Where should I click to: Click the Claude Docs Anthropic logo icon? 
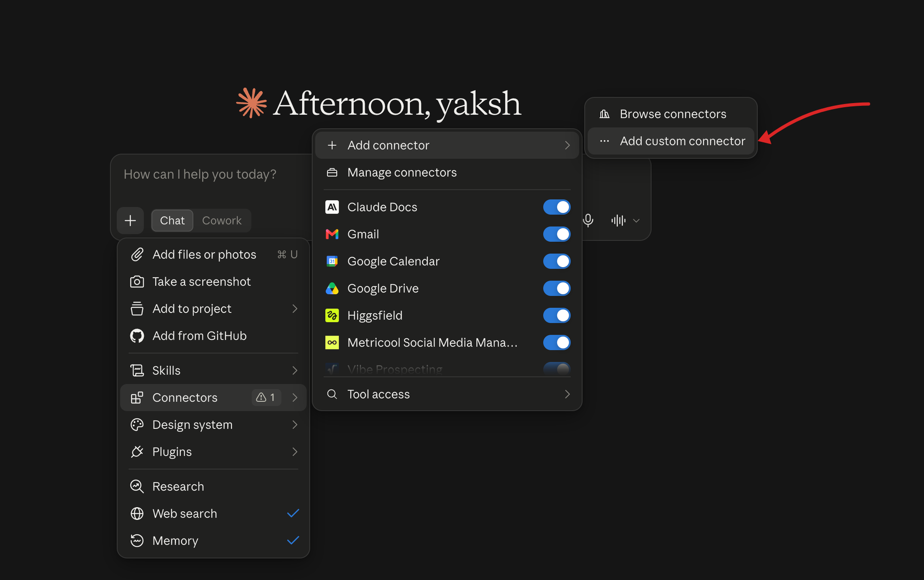332,207
